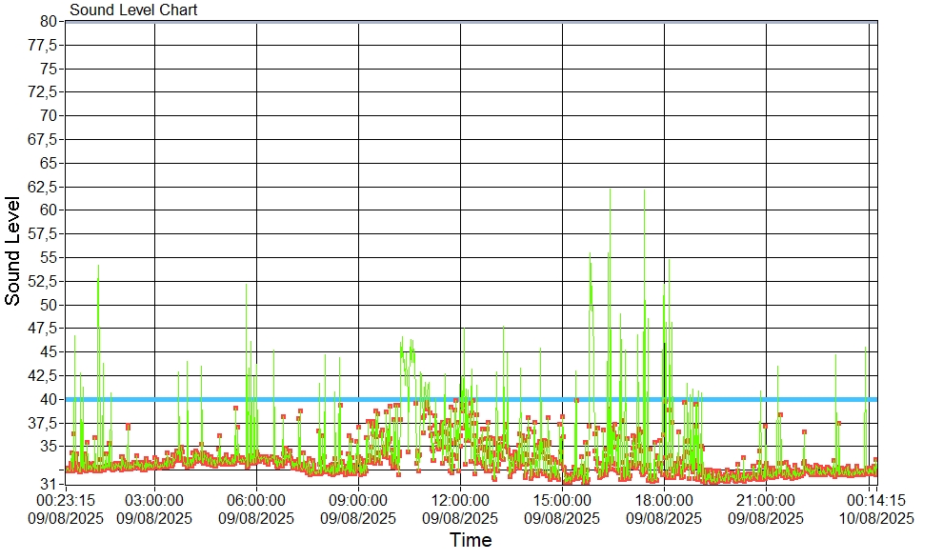The image size is (943, 560).
Task: Click the 12:00:00 time axis label
Action: tap(460, 500)
